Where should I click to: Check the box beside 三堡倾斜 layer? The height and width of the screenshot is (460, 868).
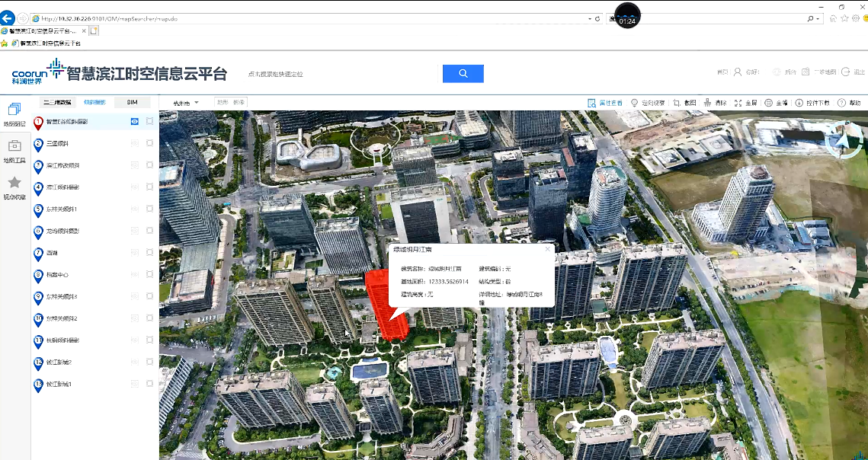(x=149, y=143)
